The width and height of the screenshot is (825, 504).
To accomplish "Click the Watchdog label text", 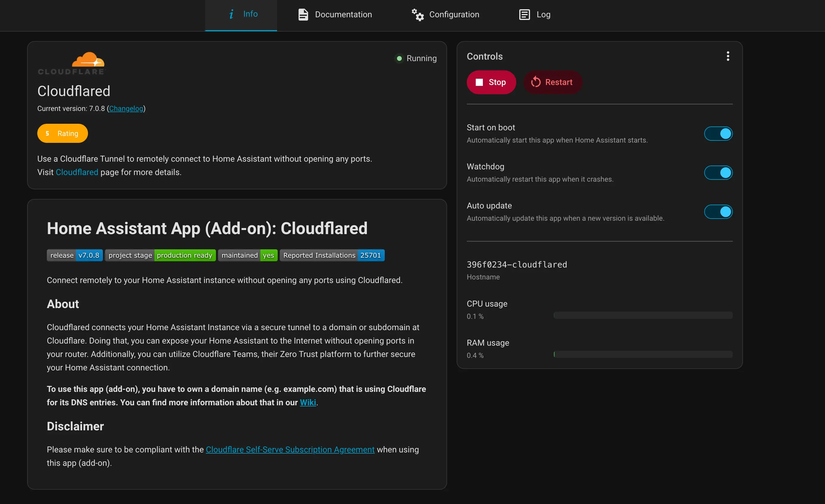I will pyautogui.click(x=485, y=166).
